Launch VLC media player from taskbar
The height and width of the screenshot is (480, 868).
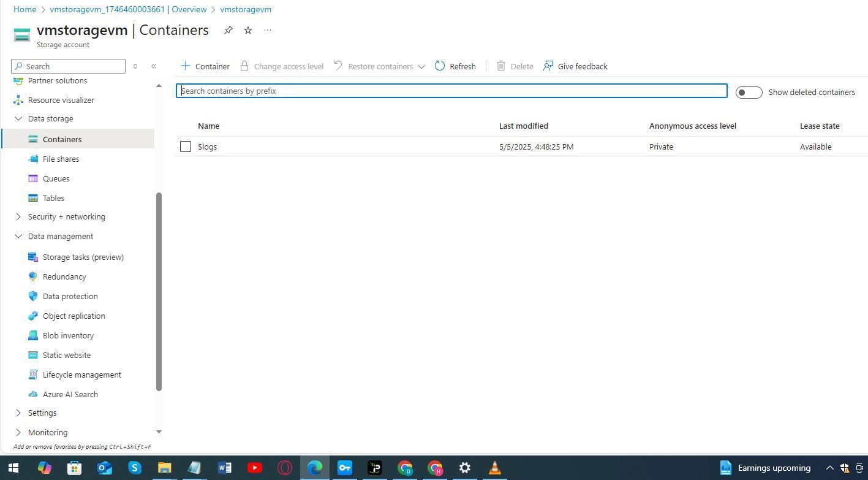click(495, 468)
